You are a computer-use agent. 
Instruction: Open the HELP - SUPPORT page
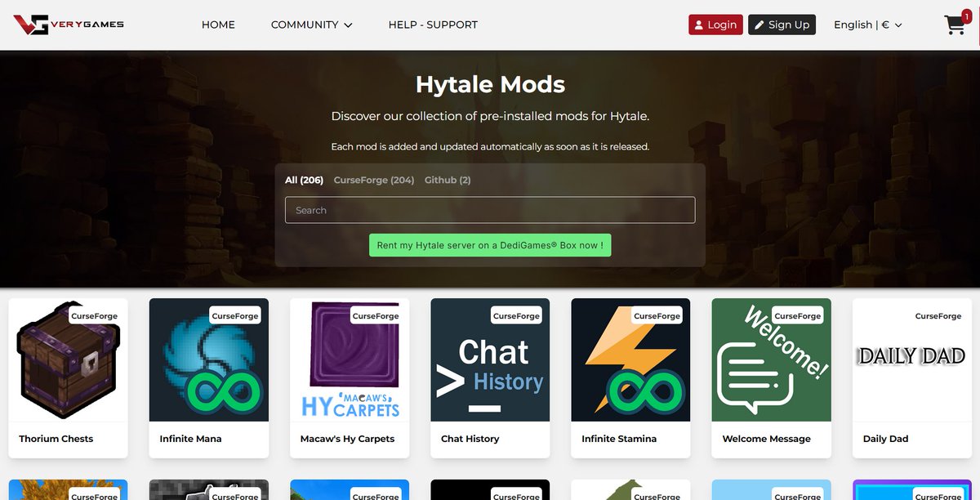click(433, 25)
